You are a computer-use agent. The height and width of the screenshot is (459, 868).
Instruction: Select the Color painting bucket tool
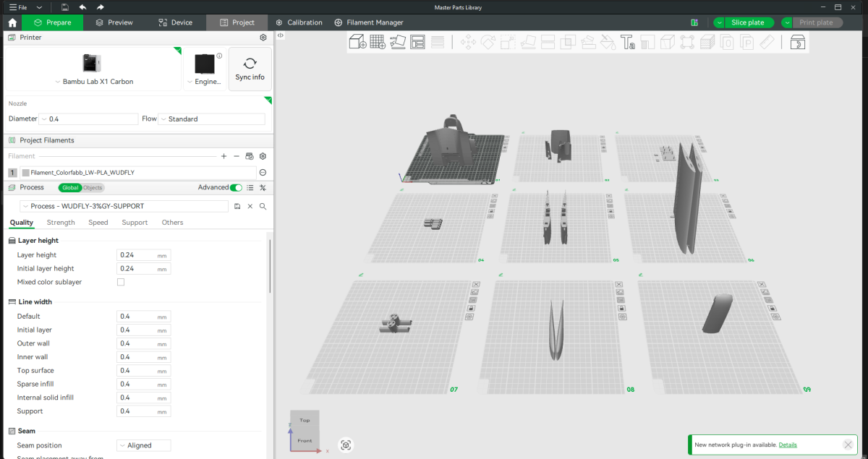coord(608,43)
